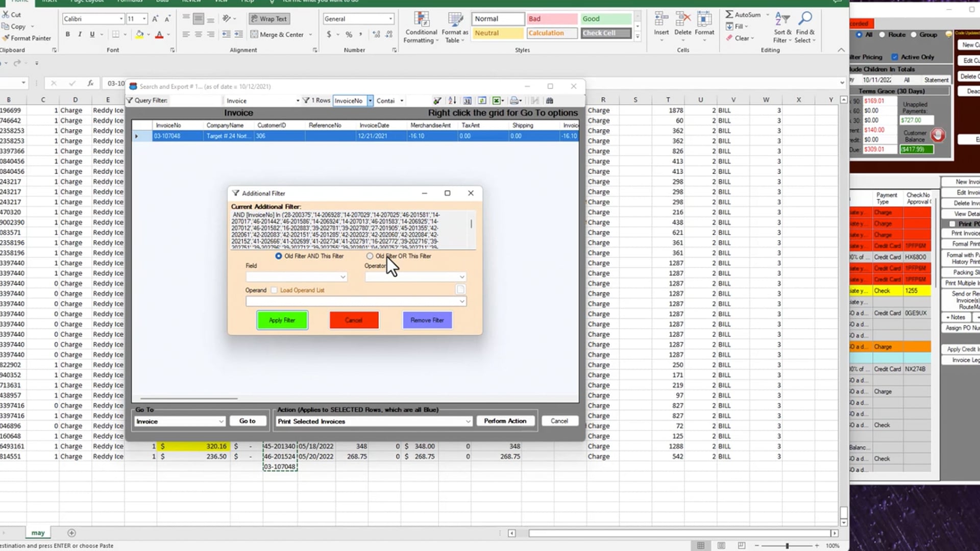Switch to the 'may' sheet tab
This screenshot has width=980, height=551.
tap(38, 533)
